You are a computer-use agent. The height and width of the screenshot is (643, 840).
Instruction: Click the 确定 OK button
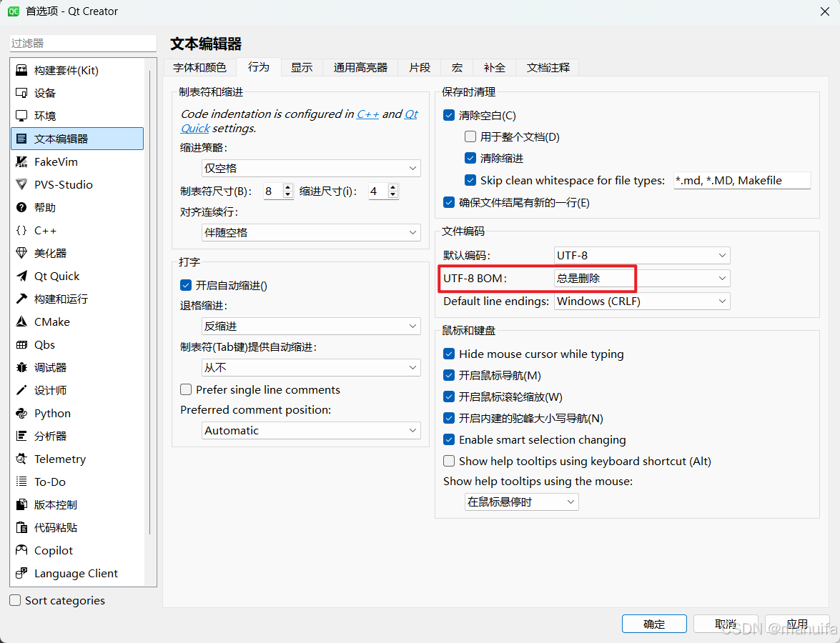[654, 624]
